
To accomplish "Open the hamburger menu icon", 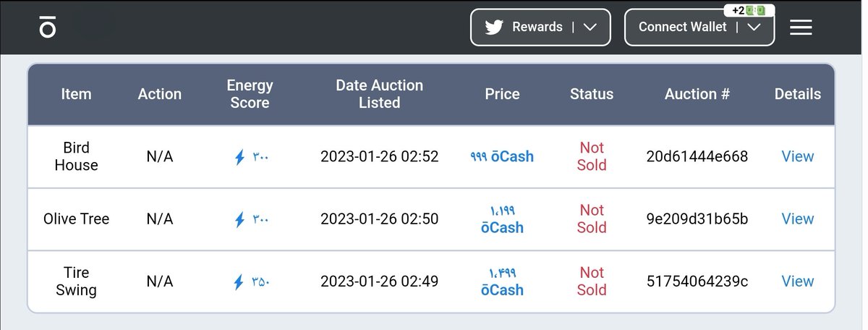I will pyautogui.click(x=801, y=27).
